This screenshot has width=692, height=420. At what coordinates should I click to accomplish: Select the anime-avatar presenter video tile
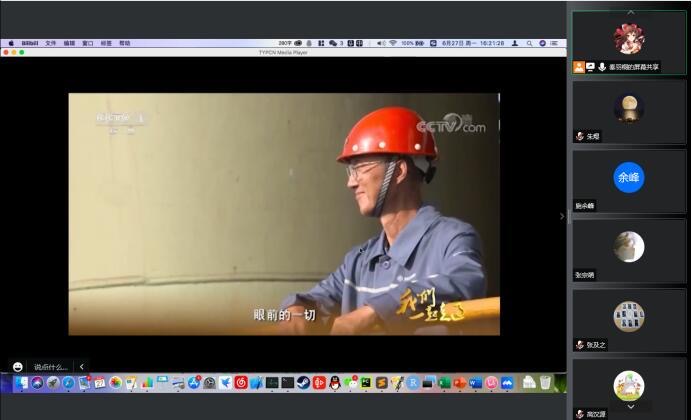629,43
